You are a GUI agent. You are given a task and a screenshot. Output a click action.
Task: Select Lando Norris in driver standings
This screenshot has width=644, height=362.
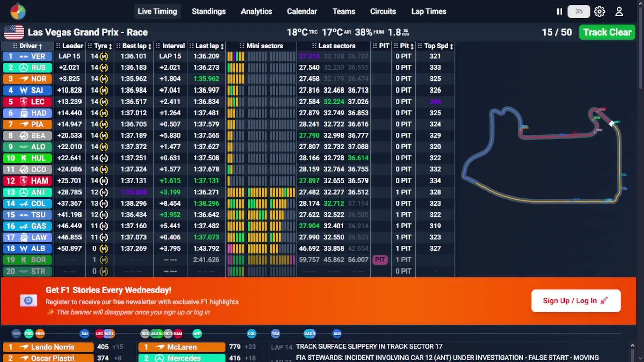click(x=48, y=347)
